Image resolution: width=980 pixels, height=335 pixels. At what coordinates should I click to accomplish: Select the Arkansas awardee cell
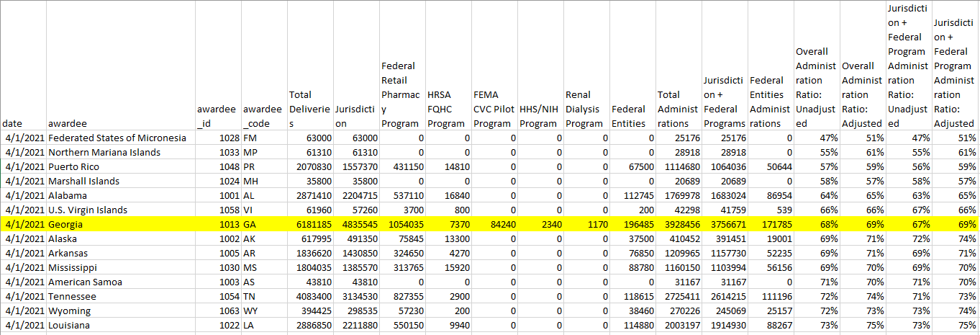click(x=120, y=253)
